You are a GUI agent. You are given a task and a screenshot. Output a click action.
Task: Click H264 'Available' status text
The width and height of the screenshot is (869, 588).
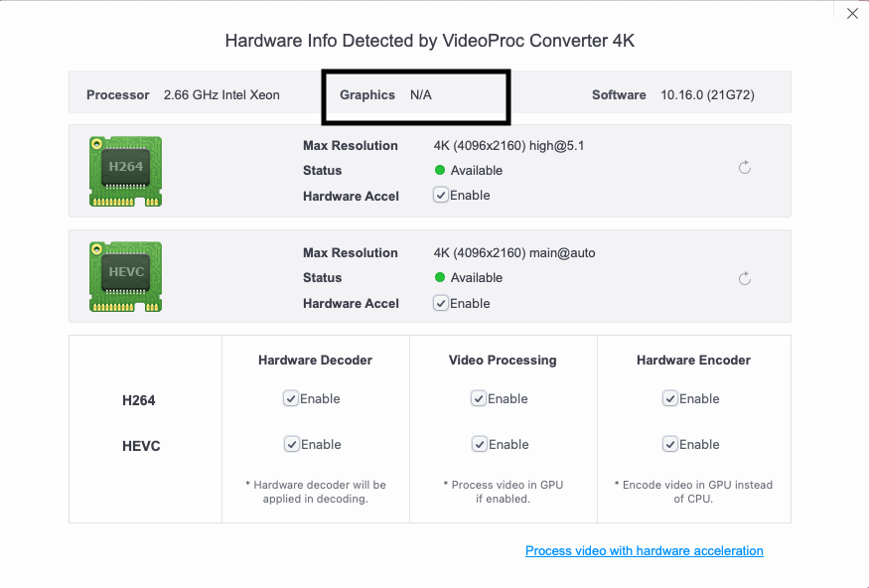click(477, 170)
